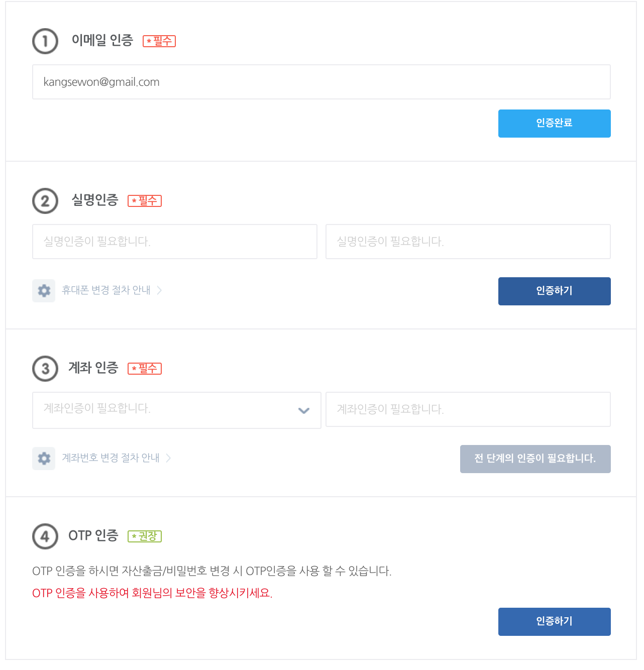This screenshot has height=670, width=644.
Task: Expand arrow after 계좌번호 변경 절차 안내
Action: tap(168, 458)
